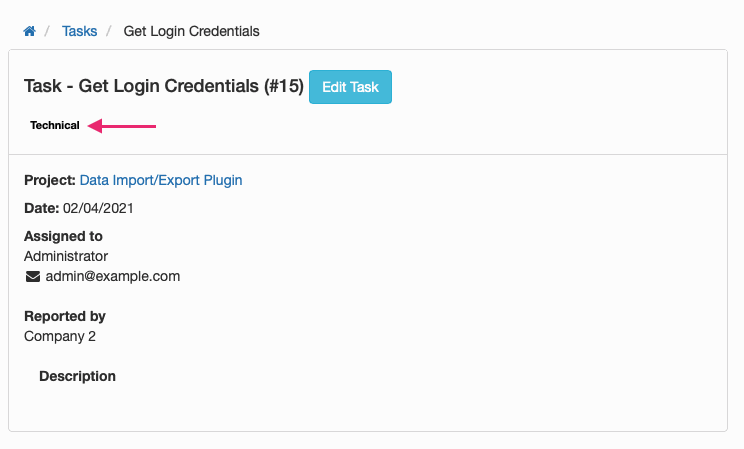Click the Project field label
The width and height of the screenshot is (744, 449).
pos(50,180)
